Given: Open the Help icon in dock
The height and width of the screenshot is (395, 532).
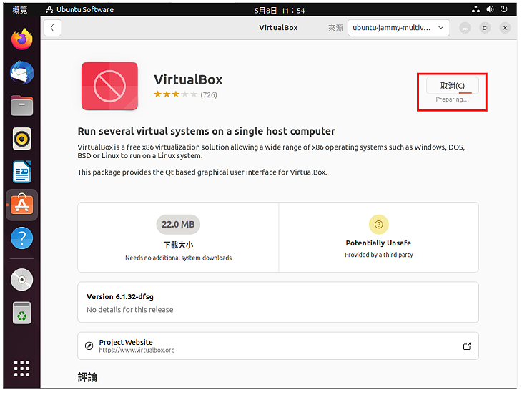Looking at the screenshot, I should point(21,238).
